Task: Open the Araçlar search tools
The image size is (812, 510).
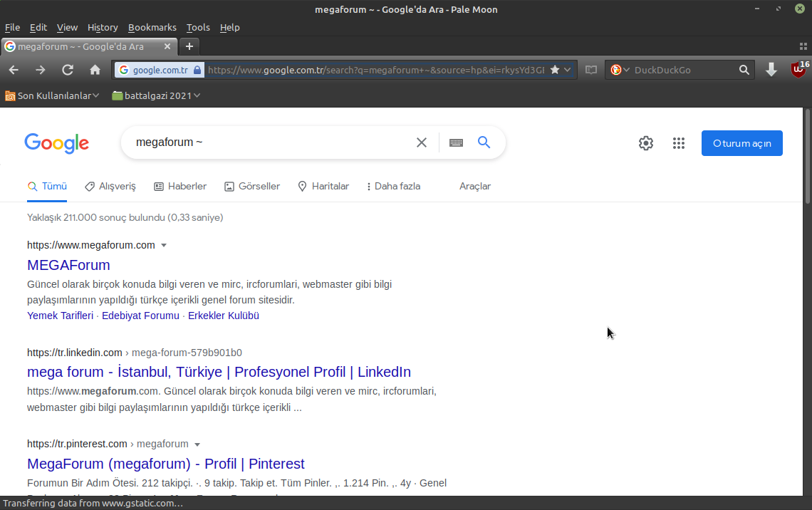Action: pos(475,187)
